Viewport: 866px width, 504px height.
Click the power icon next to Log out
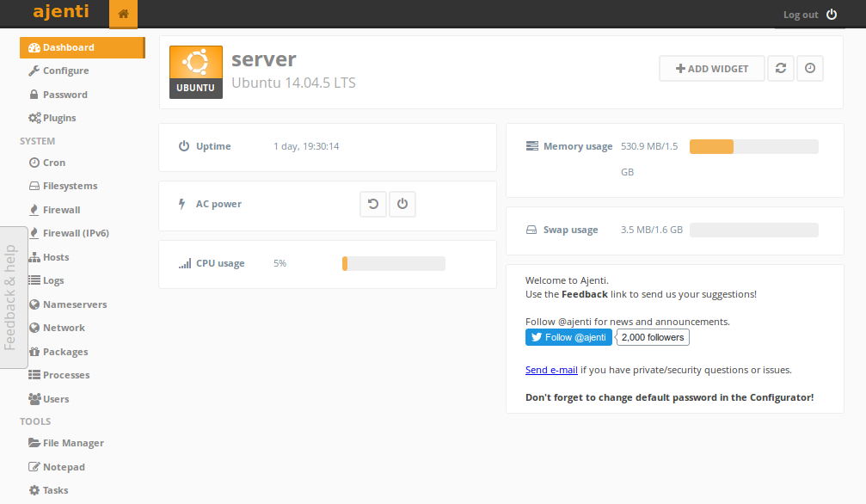coord(831,15)
